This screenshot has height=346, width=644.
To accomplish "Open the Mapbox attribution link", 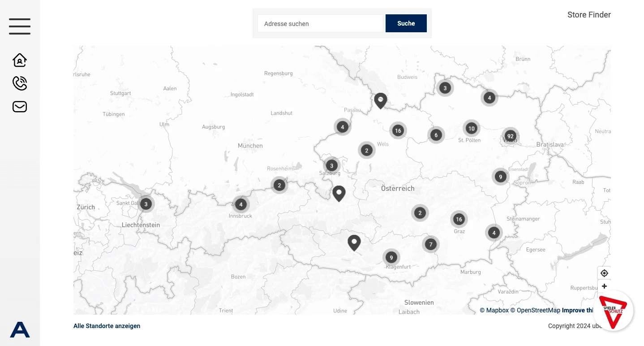I will click(494, 310).
